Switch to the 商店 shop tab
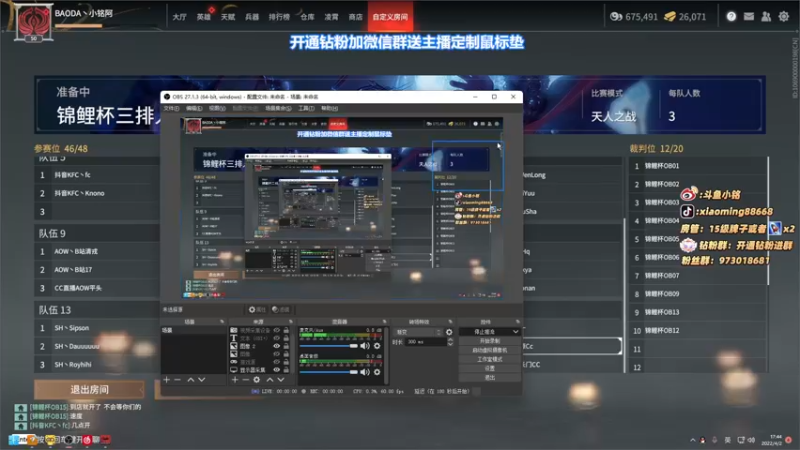Screen dimensions: 800x450 356,17
